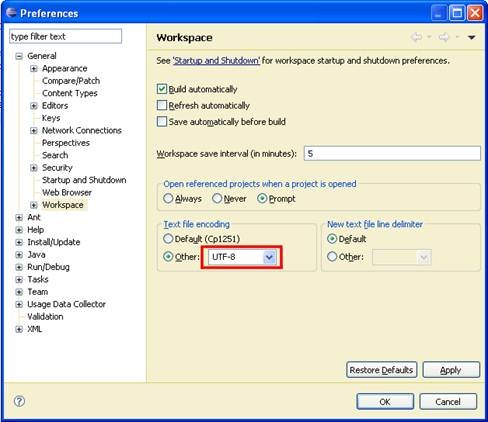Expand the Tasks node
Image resolution: width=488 pixels, height=422 pixels.
[x=19, y=279]
